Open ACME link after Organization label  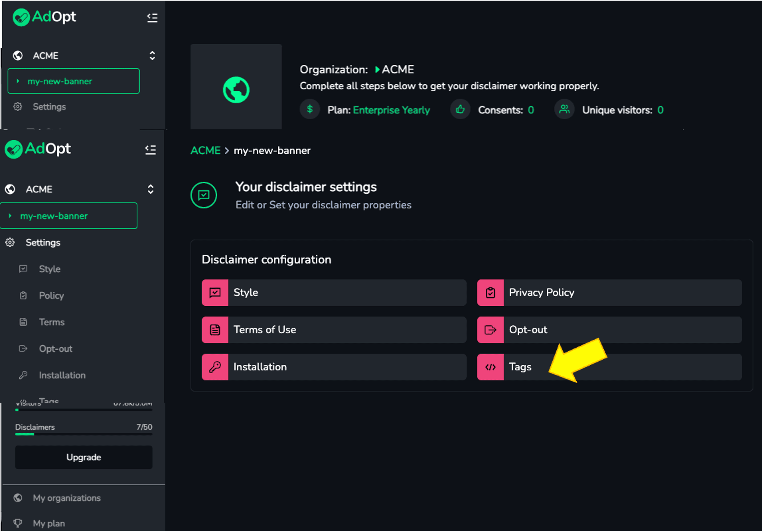pos(398,70)
